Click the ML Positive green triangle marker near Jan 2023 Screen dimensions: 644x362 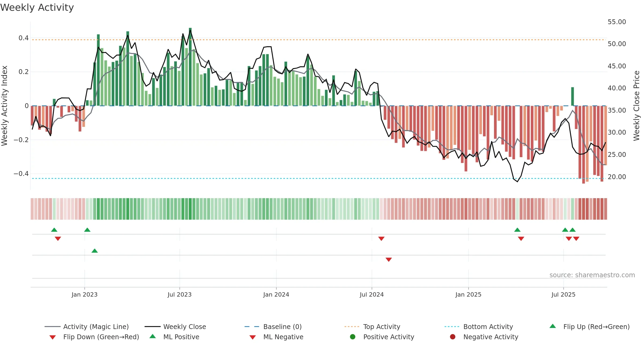[x=94, y=251]
